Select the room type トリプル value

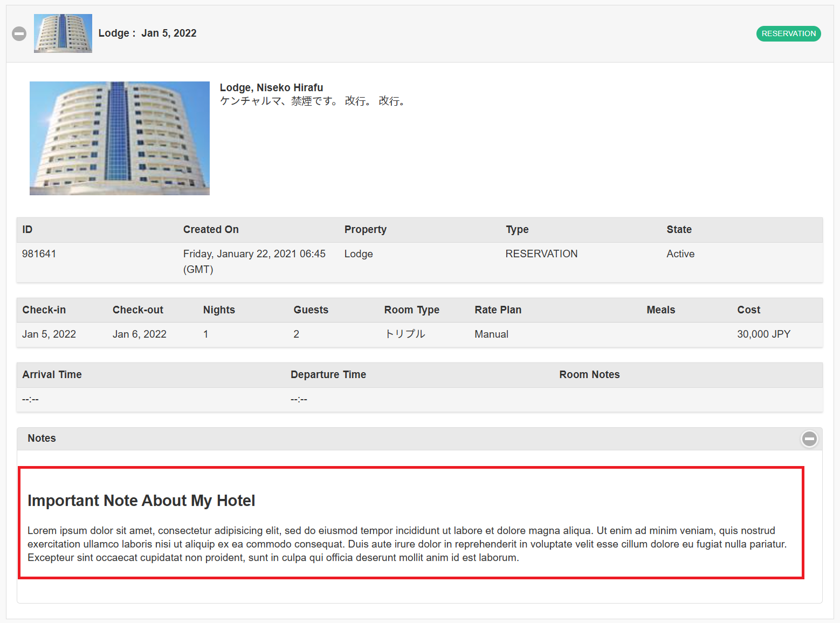point(405,334)
